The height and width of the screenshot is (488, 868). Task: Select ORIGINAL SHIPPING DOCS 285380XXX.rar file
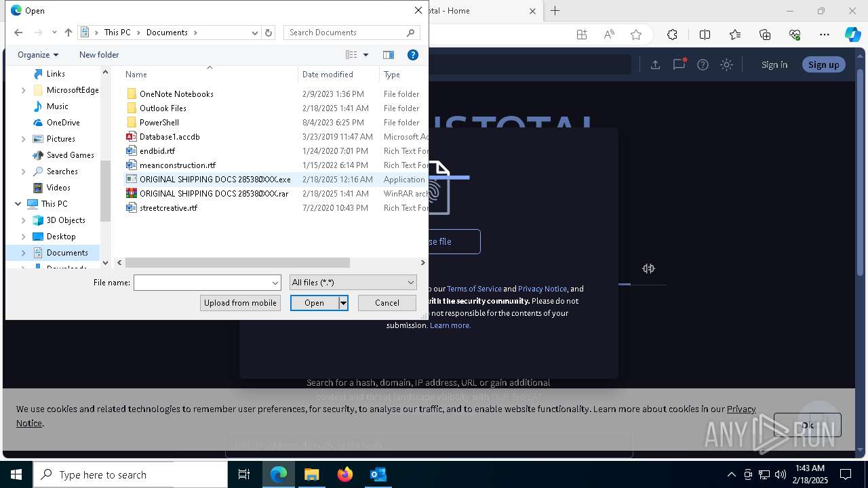[214, 194]
